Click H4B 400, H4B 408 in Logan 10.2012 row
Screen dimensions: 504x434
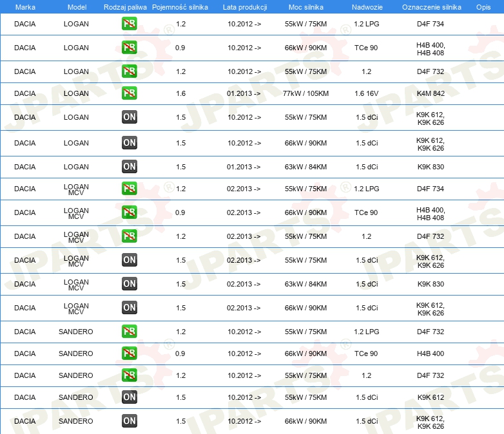(x=431, y=49)
